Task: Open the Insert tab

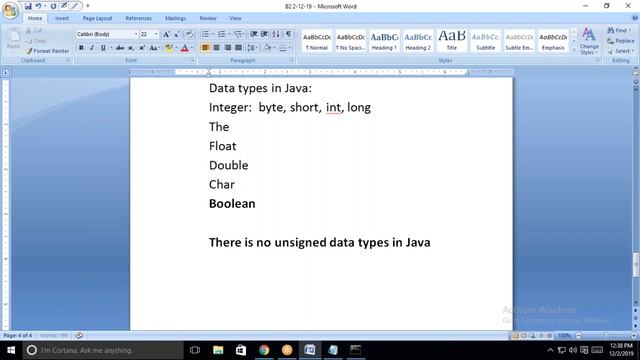Action: point(62,18)
